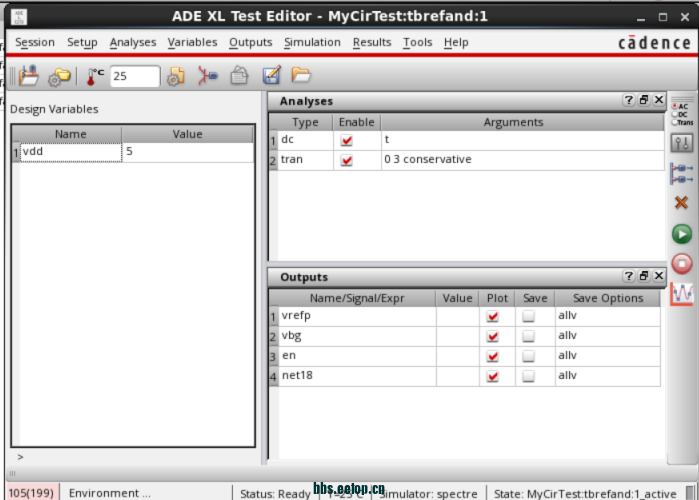
Task: Select the vdd variable name cell
Action: (71, 152)
